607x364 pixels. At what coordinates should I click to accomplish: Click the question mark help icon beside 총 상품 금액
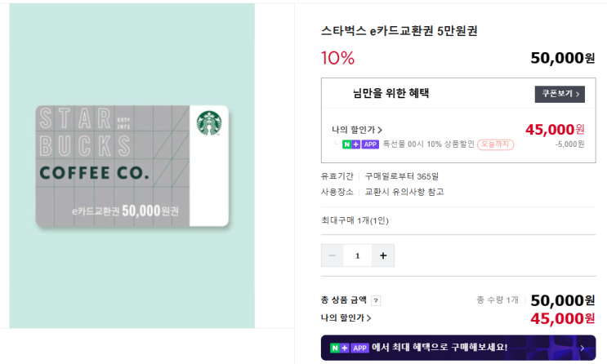click(376, 300)
